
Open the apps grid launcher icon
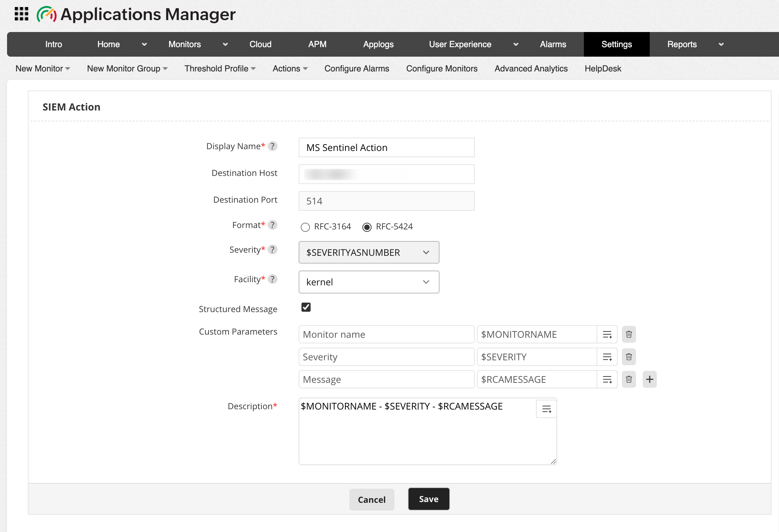click(21, 14)
